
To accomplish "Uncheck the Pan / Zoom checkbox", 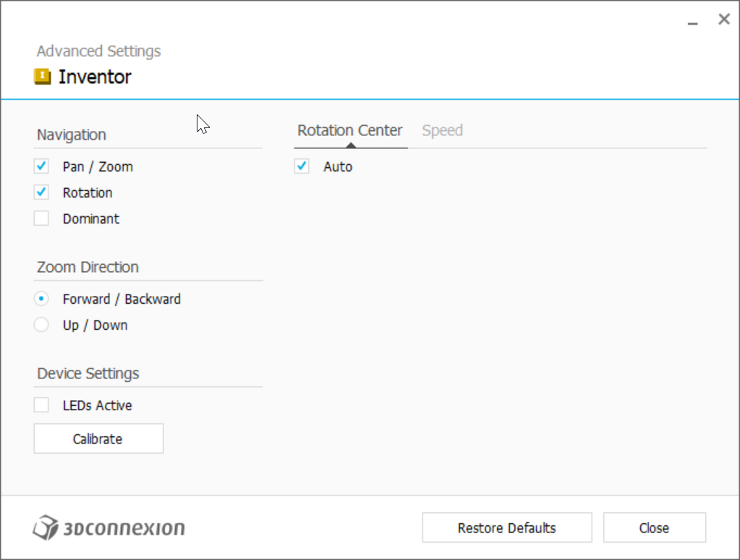I will coord(41,166).
